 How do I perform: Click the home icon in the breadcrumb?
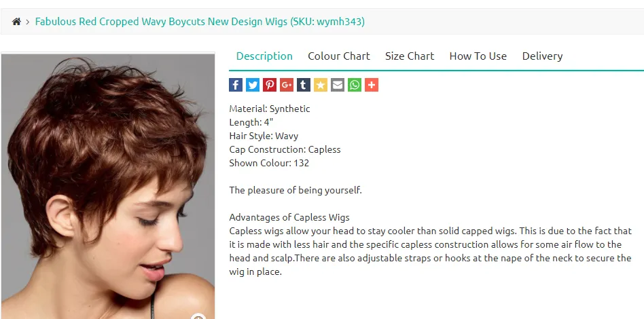(16, 22)
